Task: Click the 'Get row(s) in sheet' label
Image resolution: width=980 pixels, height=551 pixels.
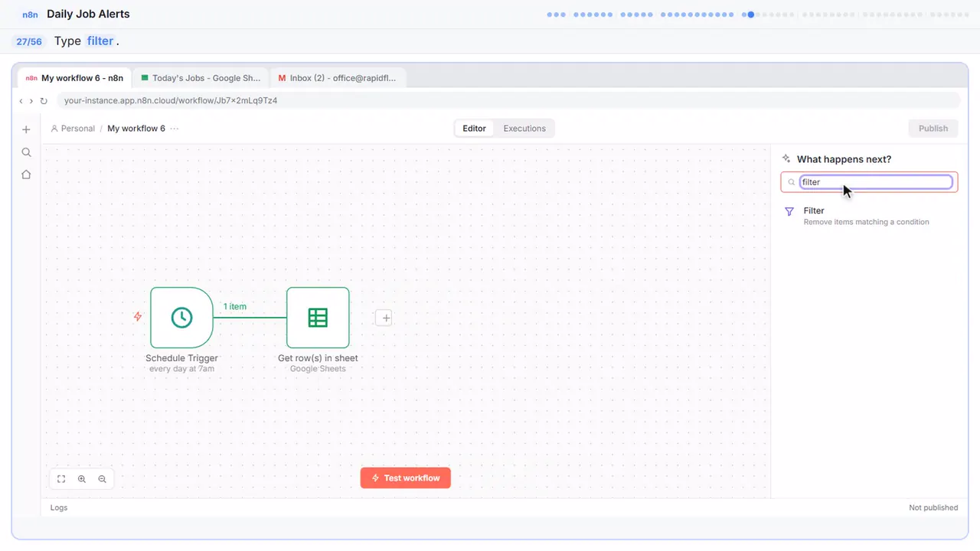Action: point(318,358)
